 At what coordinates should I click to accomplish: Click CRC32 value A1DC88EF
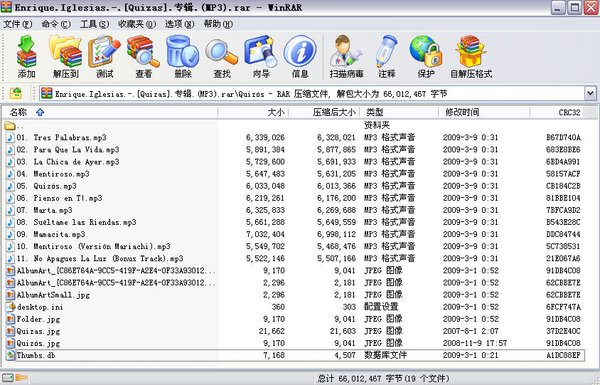[x=563, y=355]
